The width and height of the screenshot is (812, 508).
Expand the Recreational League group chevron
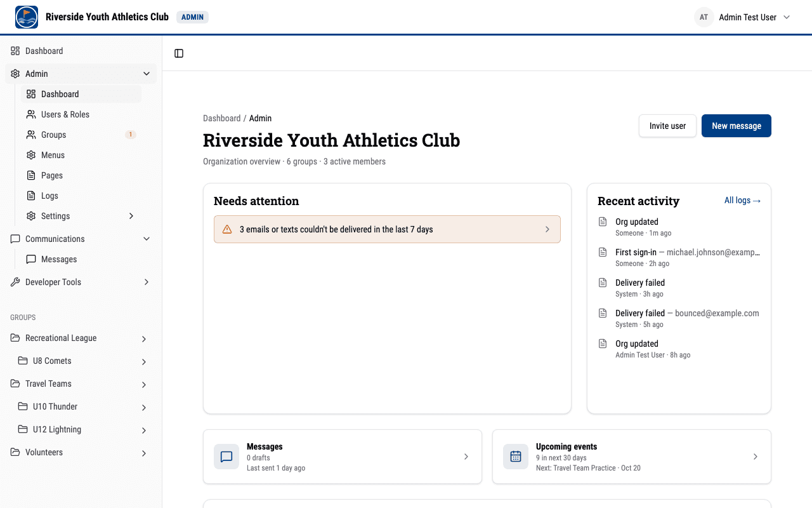click(x=144, y=339)
